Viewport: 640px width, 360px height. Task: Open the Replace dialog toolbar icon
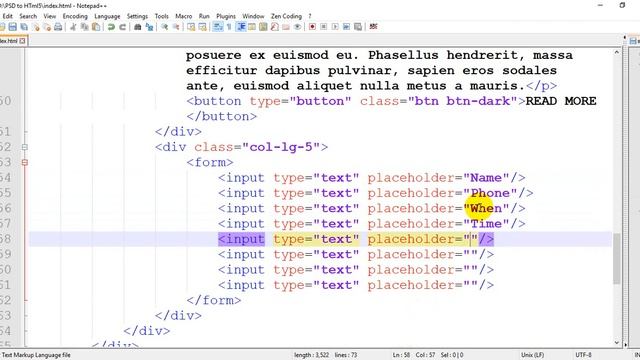tap(149, 27)
